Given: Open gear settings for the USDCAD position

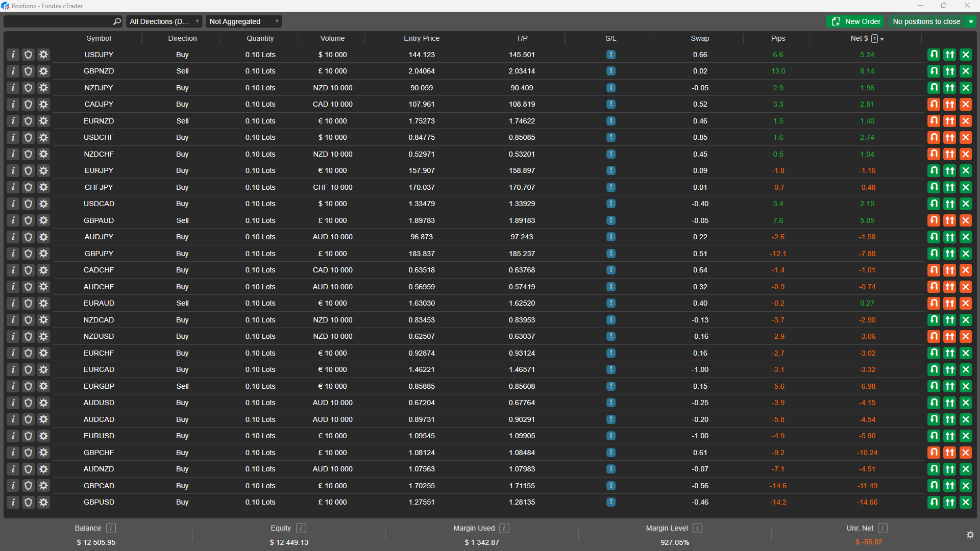Looking at the screenshot, I should click(44, 204).
